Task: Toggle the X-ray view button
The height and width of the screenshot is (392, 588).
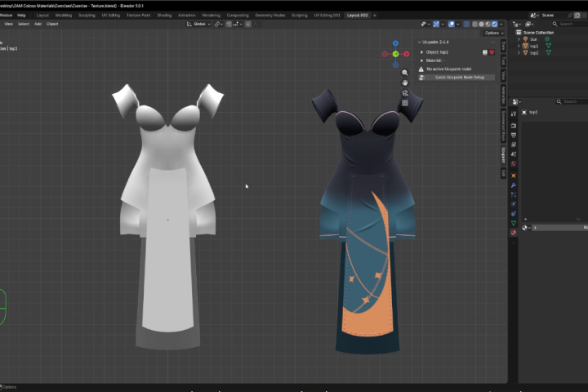Action: (466, 24)
